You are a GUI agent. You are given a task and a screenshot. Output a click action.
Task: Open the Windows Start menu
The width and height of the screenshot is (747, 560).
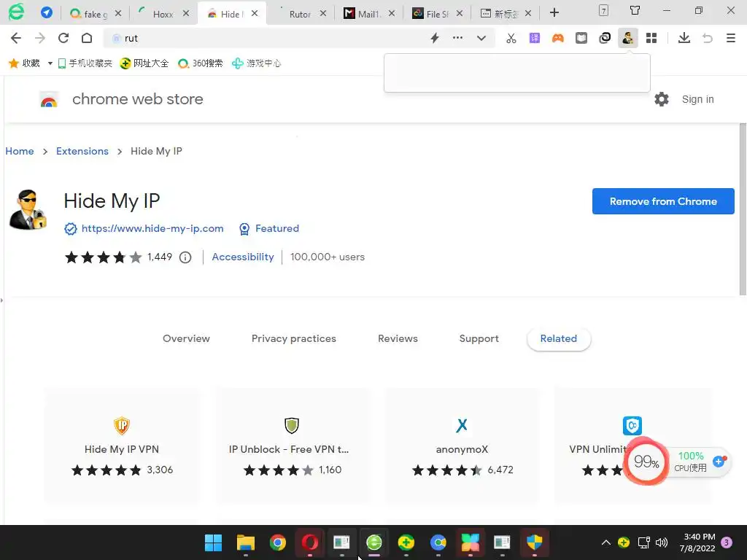tap(213, 542)
